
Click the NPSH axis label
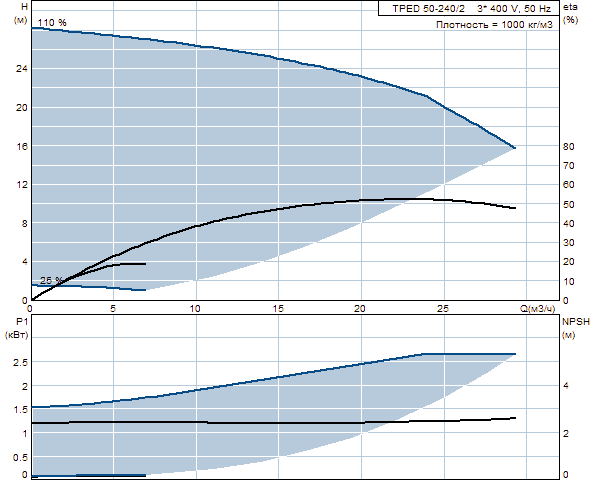[576, 322]
